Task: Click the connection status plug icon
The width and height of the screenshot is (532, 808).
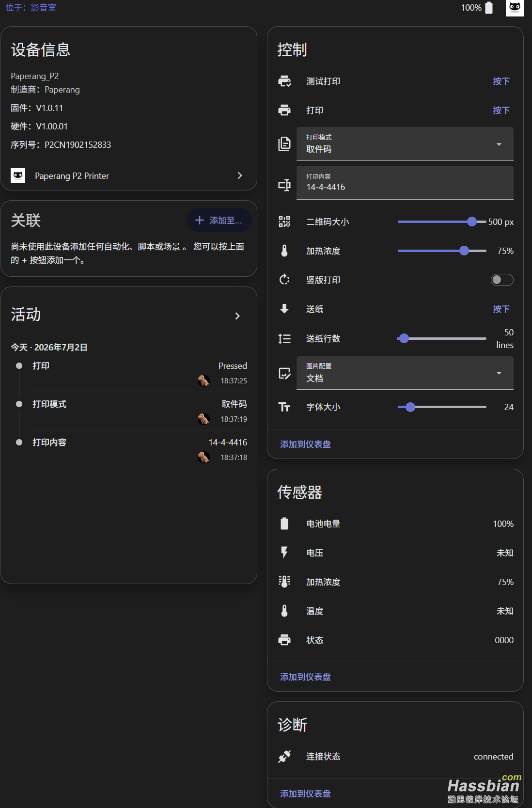Action: point(284,756)
